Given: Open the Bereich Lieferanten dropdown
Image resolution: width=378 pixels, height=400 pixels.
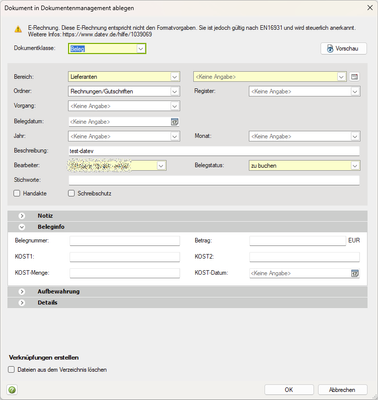Looking at the screenshot, I should coord(175,77).
